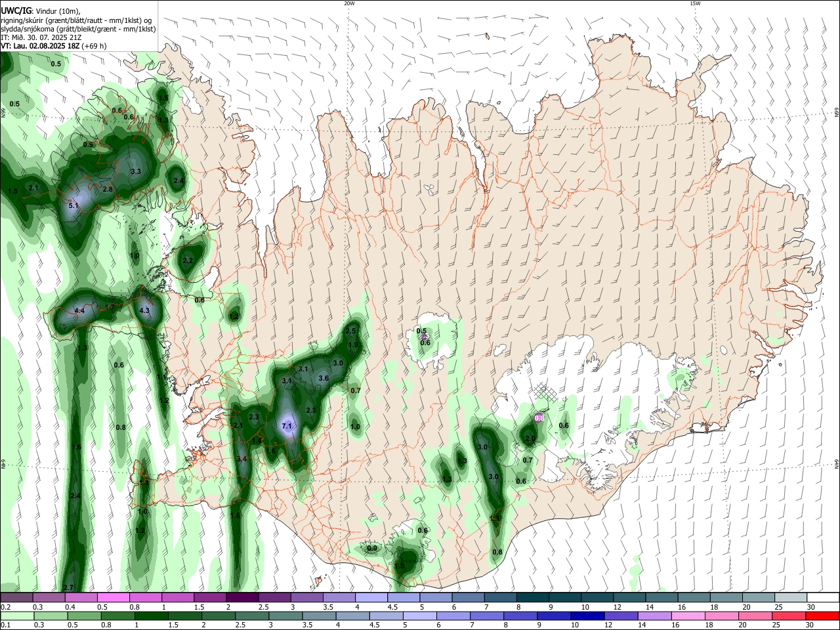This screenshot has width=840, height=630.
Task: Click the slydda/snjókoma legend description line
Action: [x=78, y=29]
